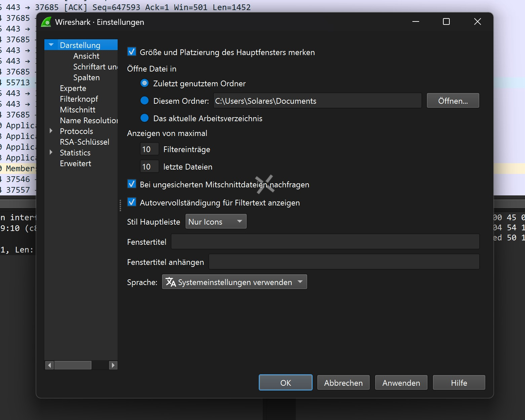Select Statistics in the settings tree

(75, 152)
